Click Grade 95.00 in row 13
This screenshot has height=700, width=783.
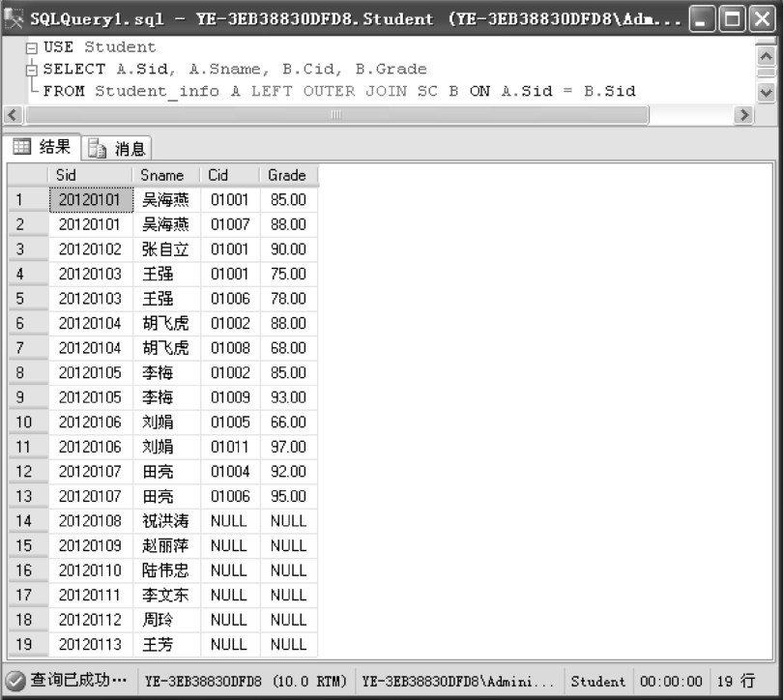pyautogui.click(x=289, y=496)
